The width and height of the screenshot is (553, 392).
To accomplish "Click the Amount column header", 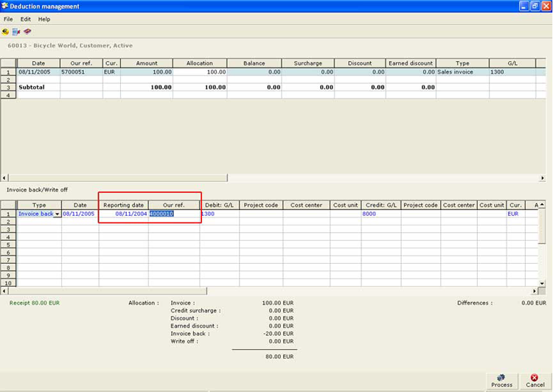I will coord(147,63).
